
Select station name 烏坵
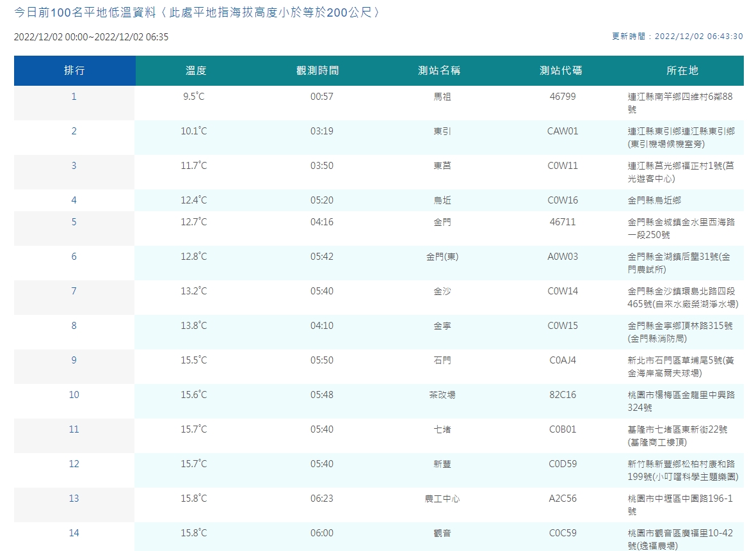tap(442, 200)
